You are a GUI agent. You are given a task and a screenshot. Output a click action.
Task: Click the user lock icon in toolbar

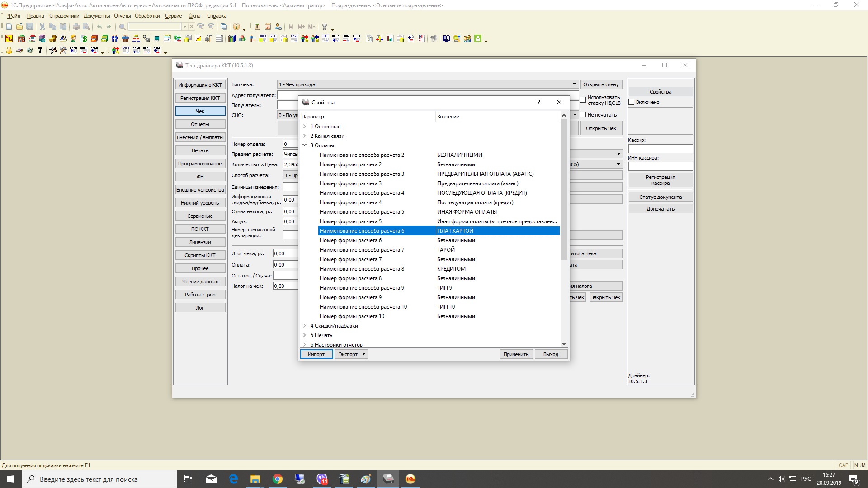(x=278, y=27)
